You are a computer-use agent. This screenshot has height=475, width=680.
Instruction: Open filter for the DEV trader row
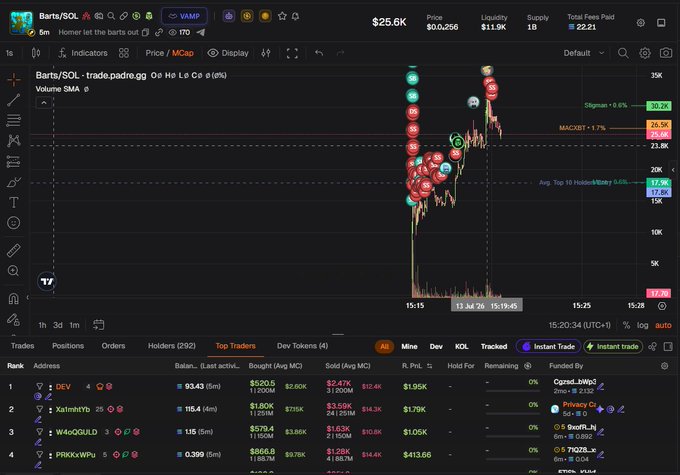point(39,386)
